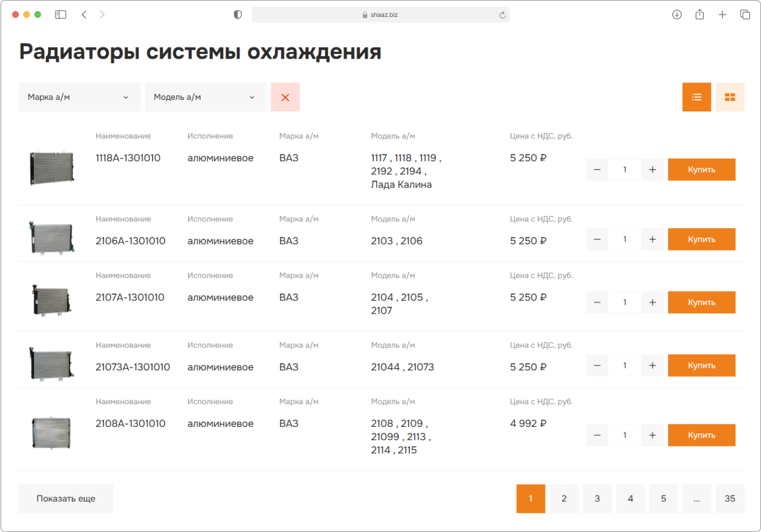Clear filters with the red X button

coord(285,97)
